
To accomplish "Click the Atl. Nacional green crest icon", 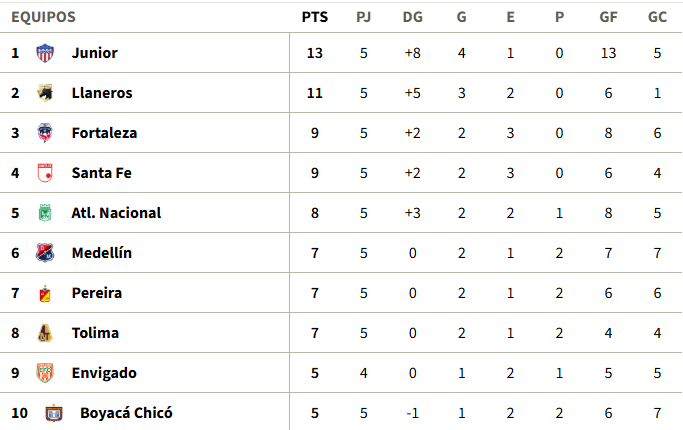I will point(45,213).
